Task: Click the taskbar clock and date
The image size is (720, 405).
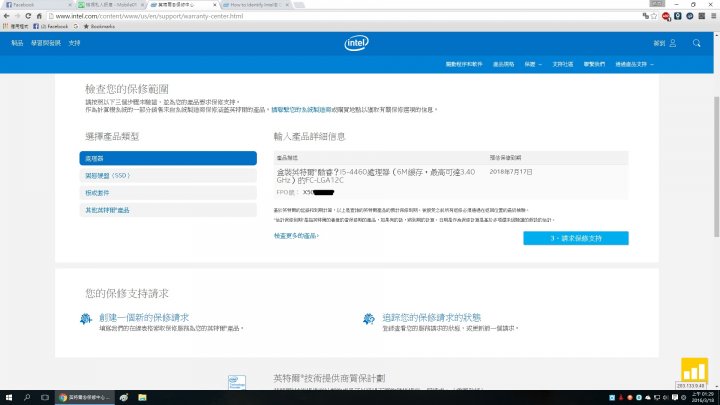Action: (x=703, y=397)
